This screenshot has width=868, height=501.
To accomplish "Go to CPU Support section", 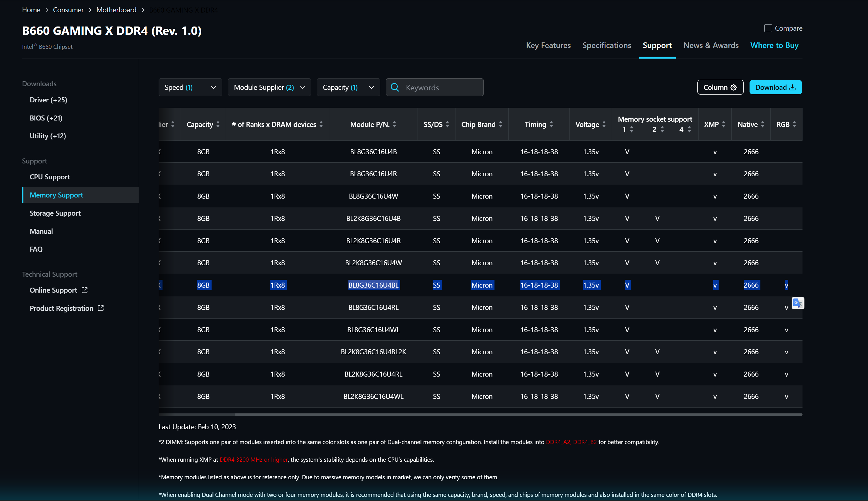I will (50, 177).
